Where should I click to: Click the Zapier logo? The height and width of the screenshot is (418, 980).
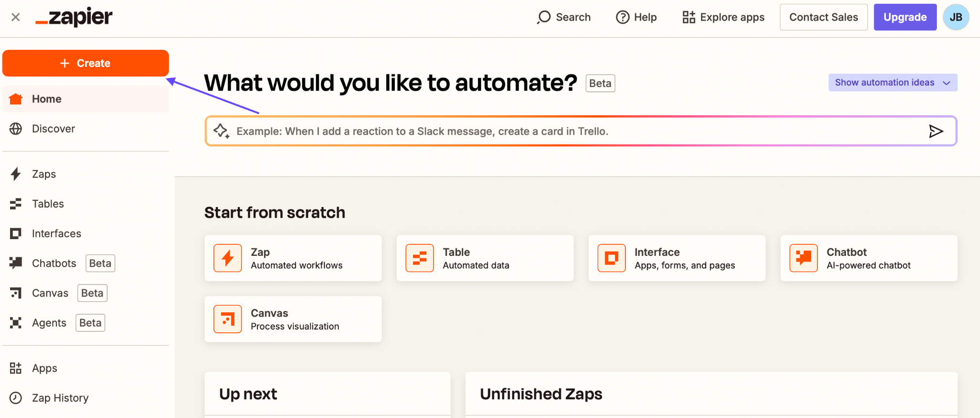[x=74, y=17]
